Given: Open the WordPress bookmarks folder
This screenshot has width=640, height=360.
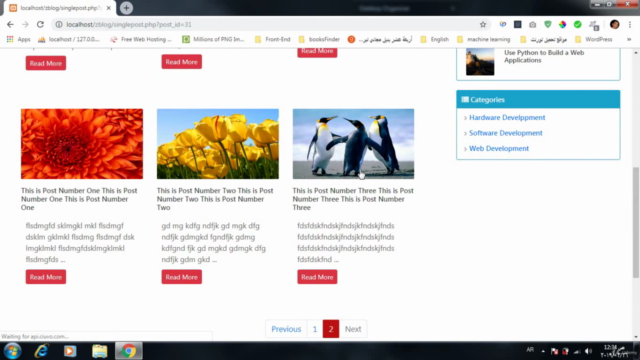Looking at the screenshot, I should click(x=593, y=39).
